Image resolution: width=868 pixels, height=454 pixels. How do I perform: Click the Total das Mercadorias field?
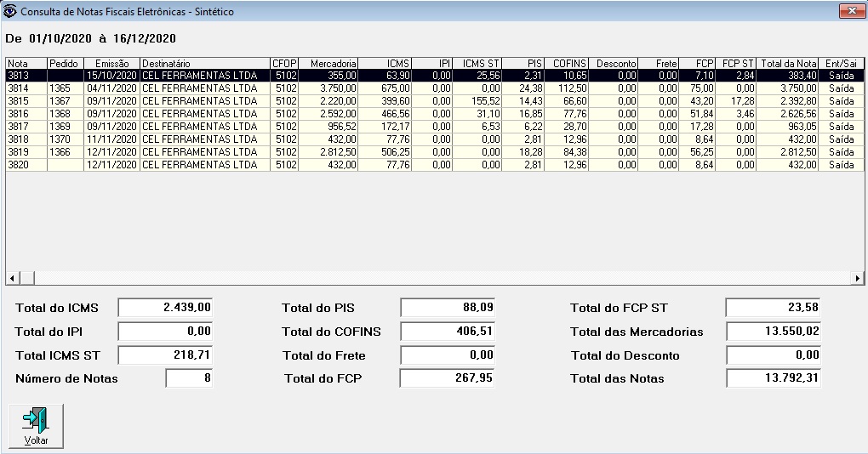[773, 332]
